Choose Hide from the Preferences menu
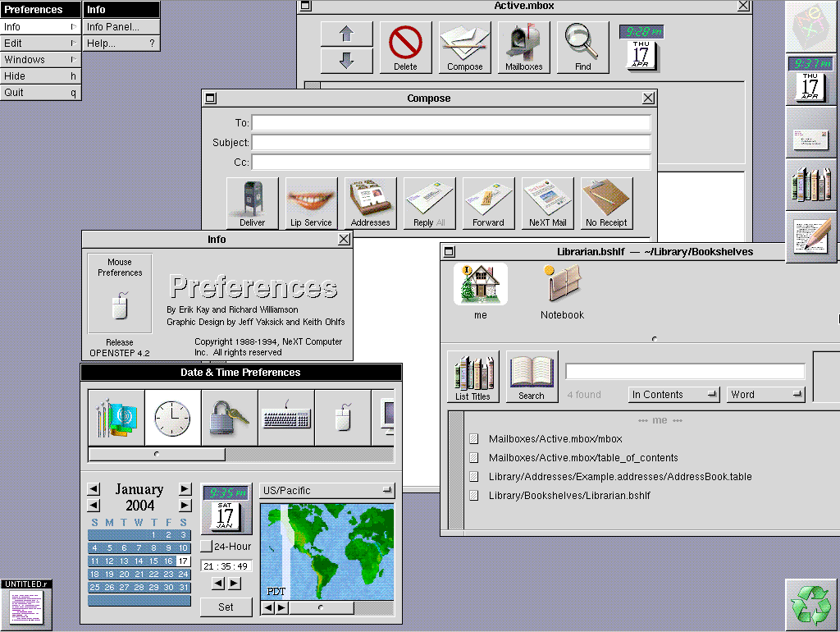Screen dimensions: 840x632 click(x=40, y=76)
